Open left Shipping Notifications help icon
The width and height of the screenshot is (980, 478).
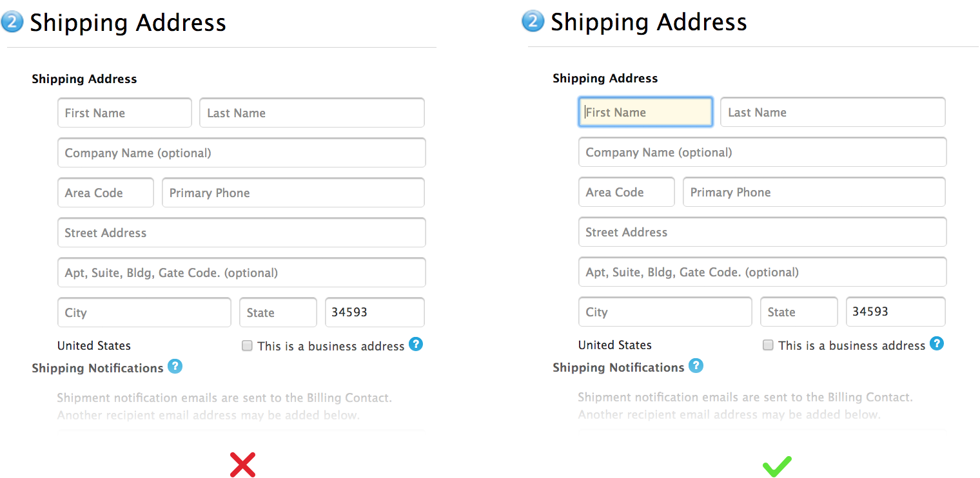pos(175,367)
